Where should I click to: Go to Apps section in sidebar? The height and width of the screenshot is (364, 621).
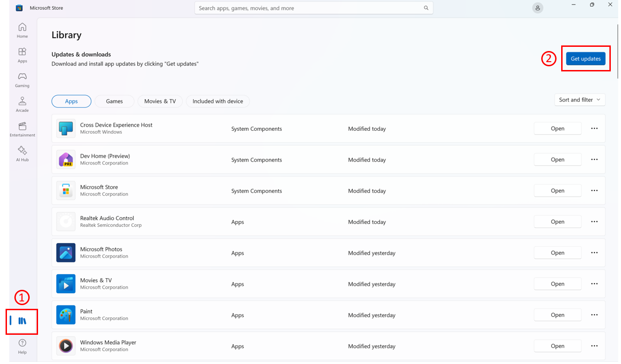pos(22,55)
